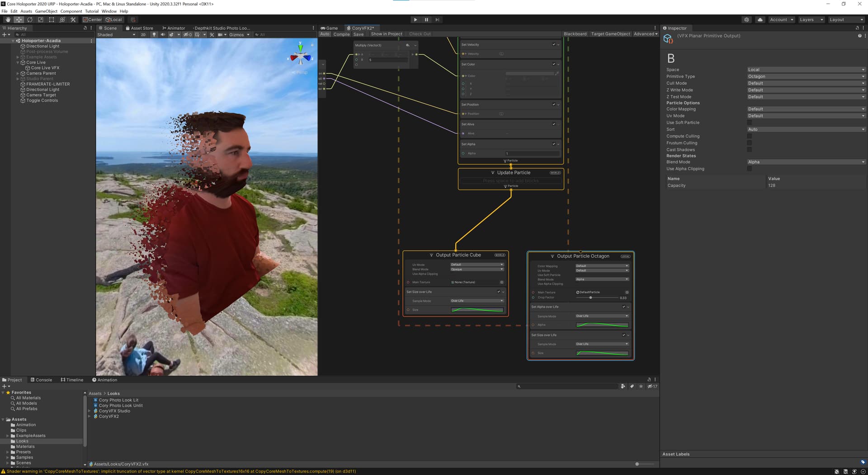This screenshot has width=868, height=475.
Task: Toggle scene audio speaker icon
Action: 163,35
